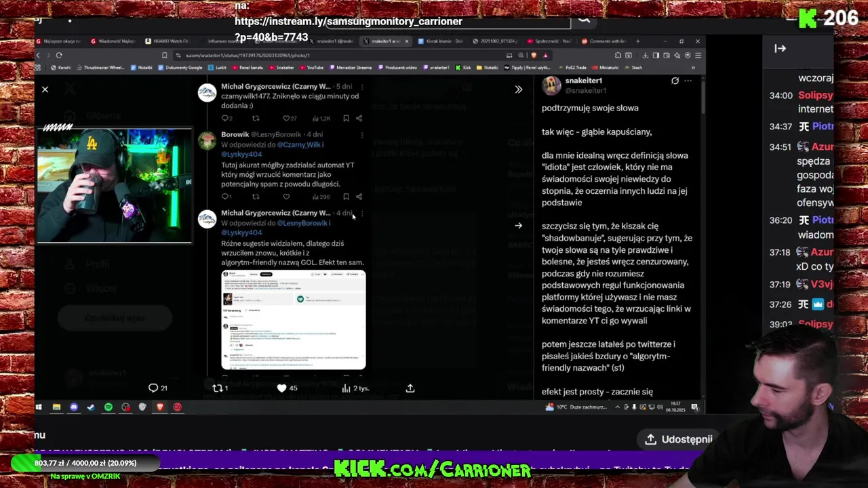This screenshot has height=488, width=868.
Task: Share the first Michał Grygorcewicz reply
Action: point(359,118)
